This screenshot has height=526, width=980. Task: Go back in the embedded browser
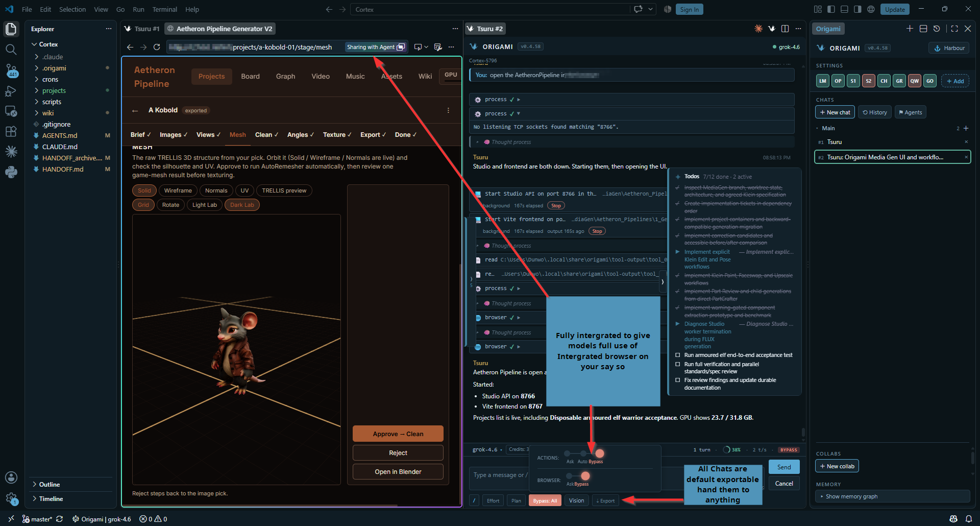point(130,47)
